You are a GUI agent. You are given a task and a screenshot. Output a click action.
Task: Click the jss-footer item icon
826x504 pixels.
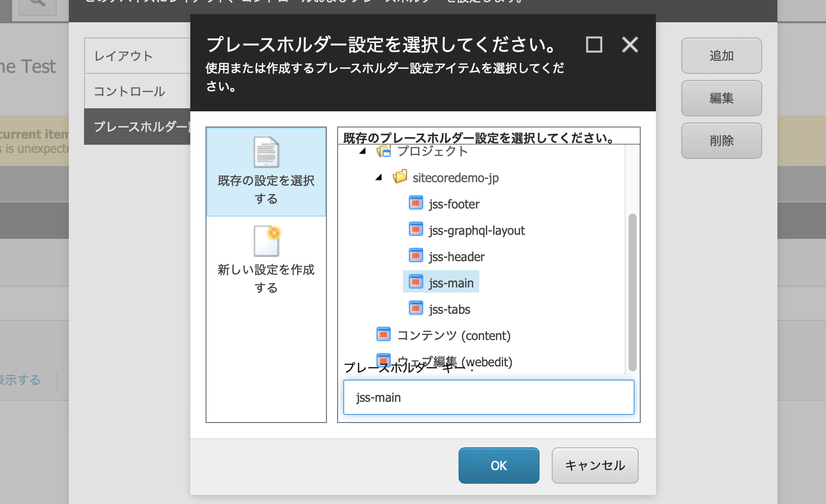click(416, 203)
